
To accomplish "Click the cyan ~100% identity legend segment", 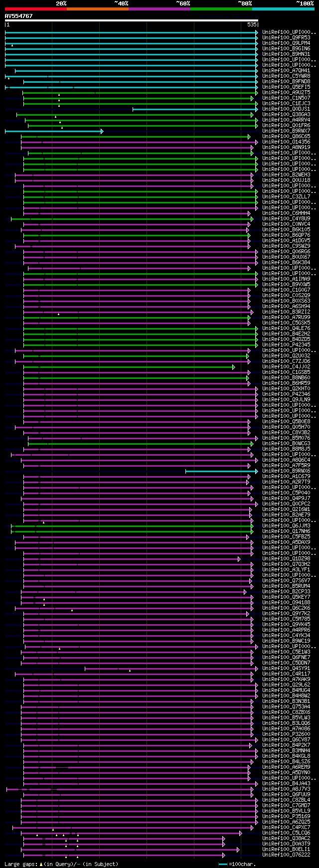I will tap(283, 8).
